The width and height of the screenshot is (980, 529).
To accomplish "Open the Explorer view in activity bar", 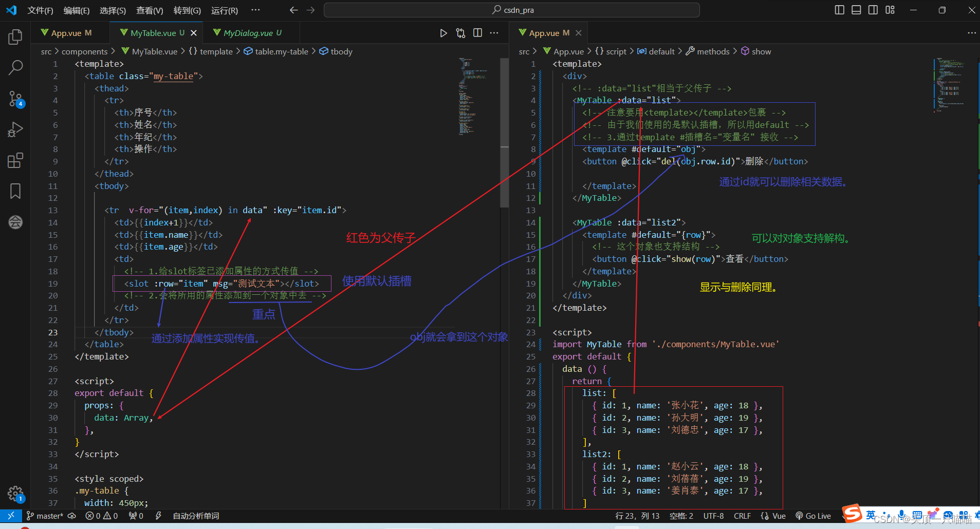I will pos(15,37).
